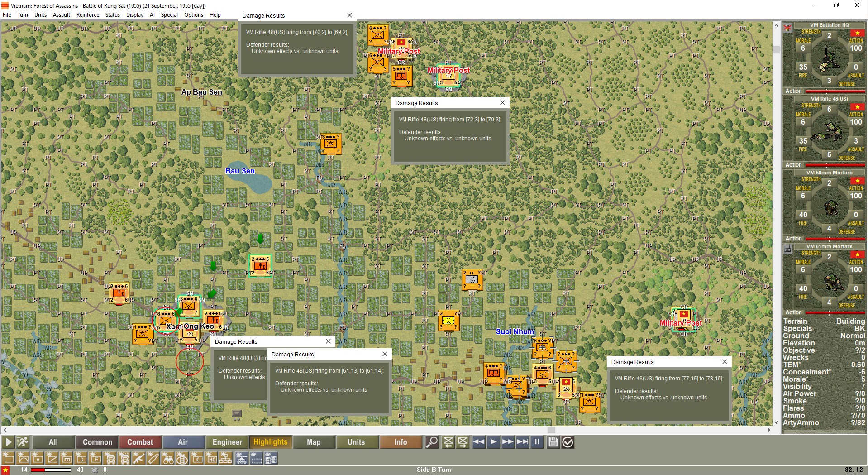Screen dimensions: 868x475
Task: Click the 'F' unit highlight icon
Action: [x=95, y=458]
